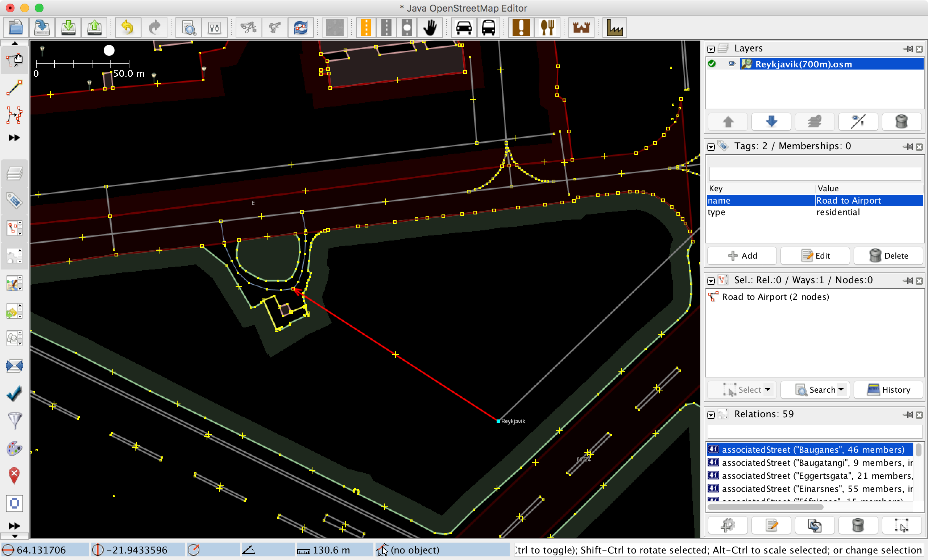
Task: Activate the Improve Way Accuracy tool
Action: tap(14, 115)
